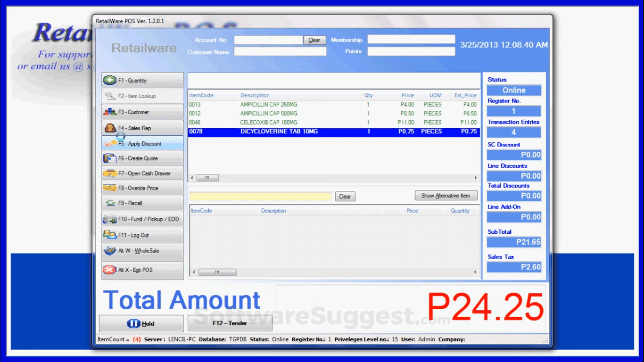The height and width of the screenshot is (362, 644).
Task: Click the total amount P24.25
Action: pyautogui.click(x=485, y=307)
